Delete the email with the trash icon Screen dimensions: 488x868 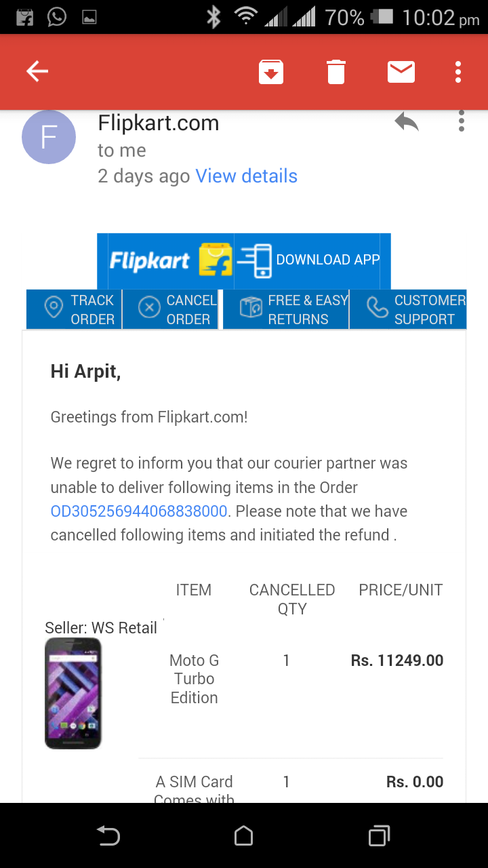point(336,71)
